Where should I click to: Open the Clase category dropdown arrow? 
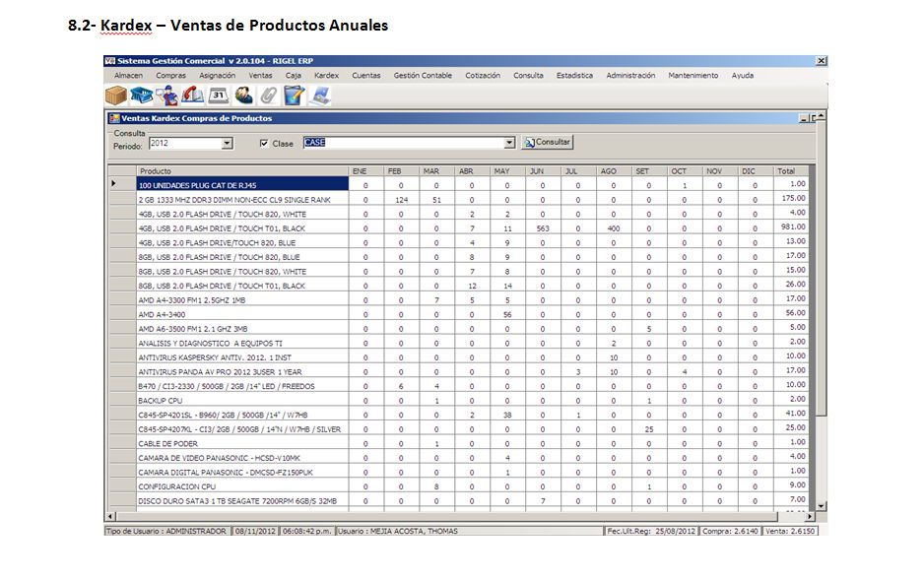click(x=509, y=143)
